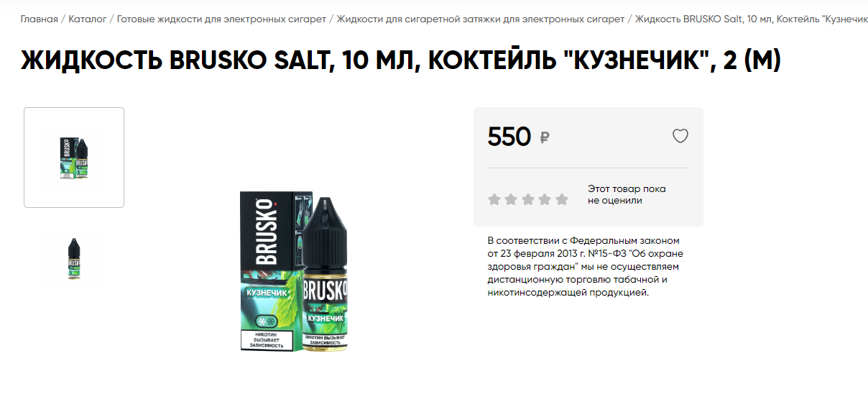Navigate to Жидкости для сигаретной затяжки breadcrumb
The height and width of the screenshot is (415, 868).
point(481,19)
